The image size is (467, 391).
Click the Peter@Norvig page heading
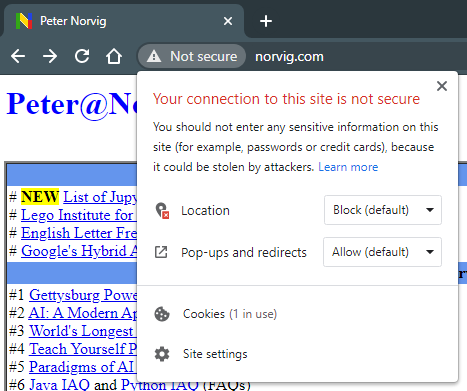point(72,104)
